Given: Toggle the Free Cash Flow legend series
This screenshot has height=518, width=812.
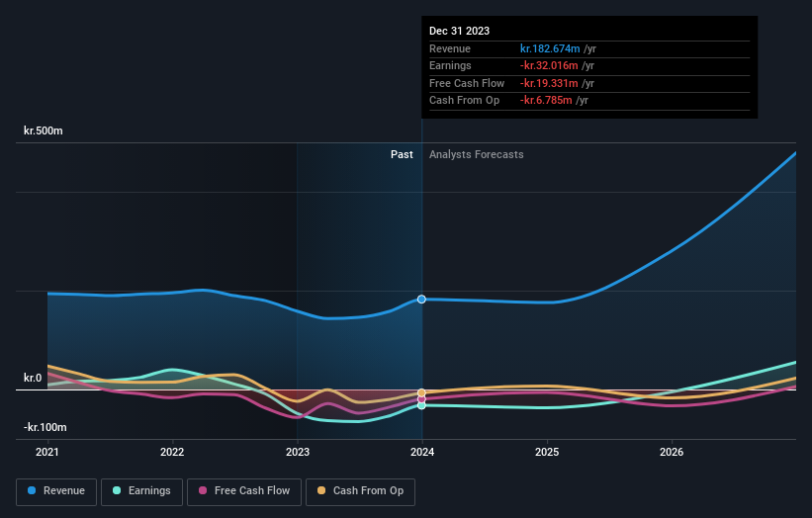Looking at the screenshot, I should coord(244,491).
